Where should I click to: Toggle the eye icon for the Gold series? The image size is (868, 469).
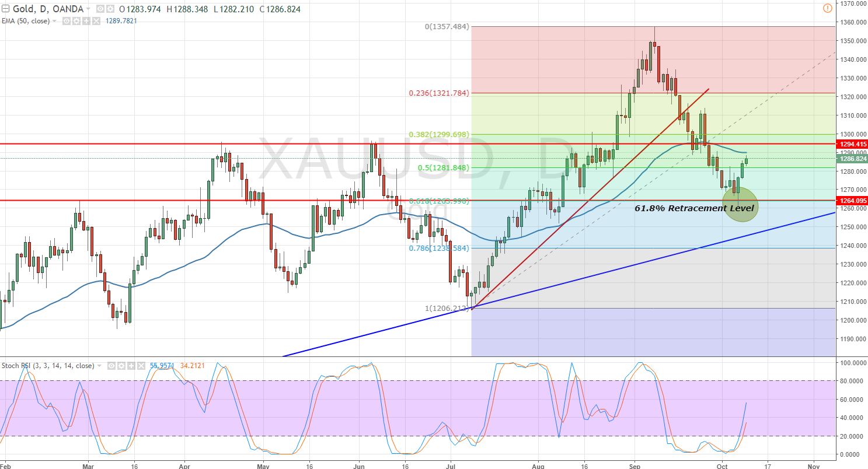pos(100,9)
